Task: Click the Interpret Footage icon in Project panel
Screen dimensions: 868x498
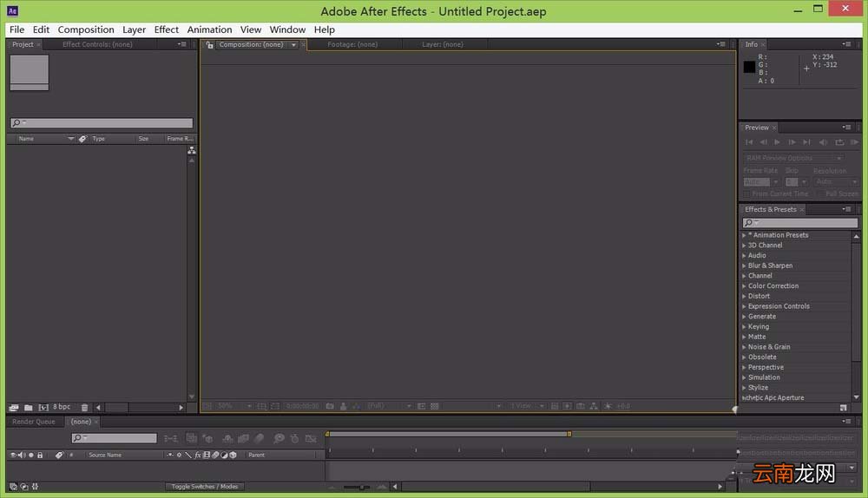Action: coord(14,408)
